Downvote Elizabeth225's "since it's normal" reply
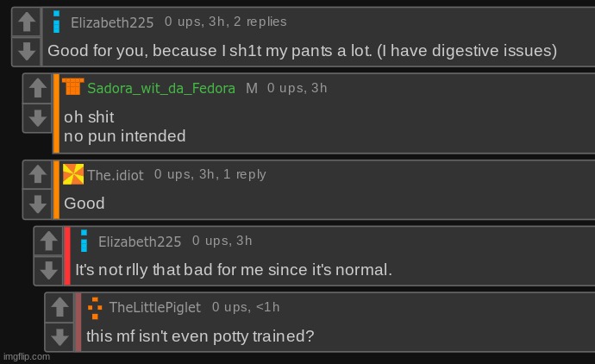This screenshot has width=595, height=364. pyautogui.click(x=48, y=270)
